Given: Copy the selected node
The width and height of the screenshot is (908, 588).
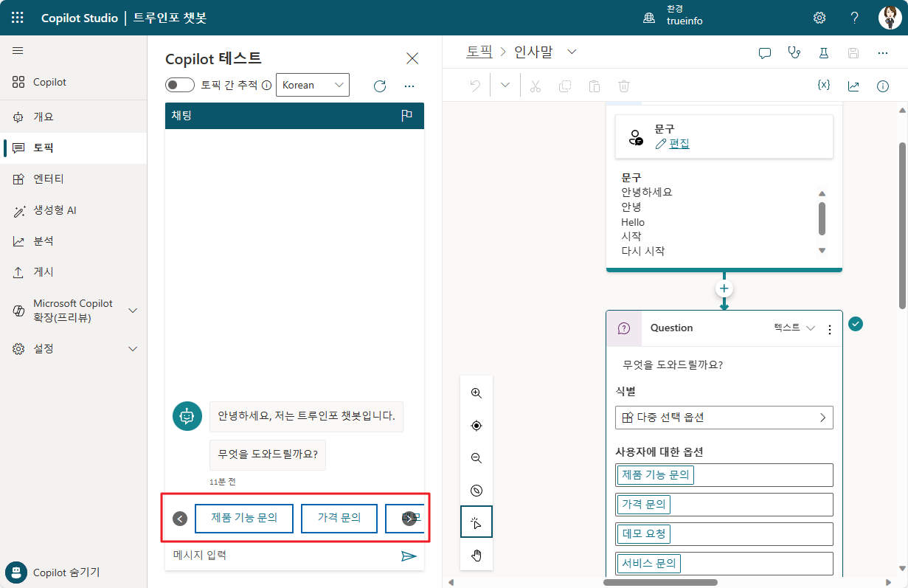Looking at the screenshot, I should 565,86.
